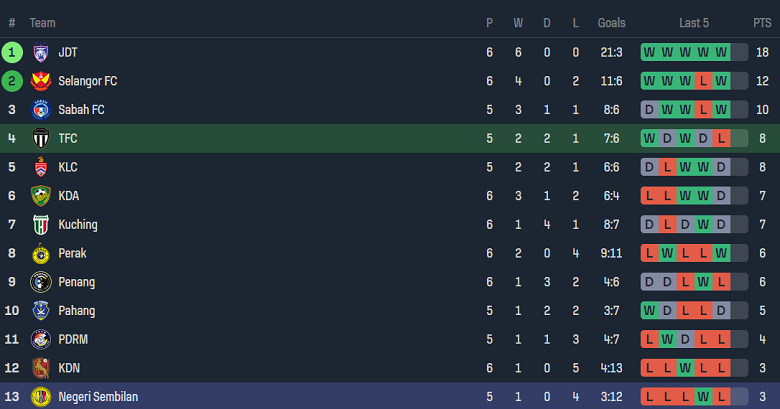The image size is (780, 409).
Task: Click the Kuching team crest
Action: click(x=41, y=225)
